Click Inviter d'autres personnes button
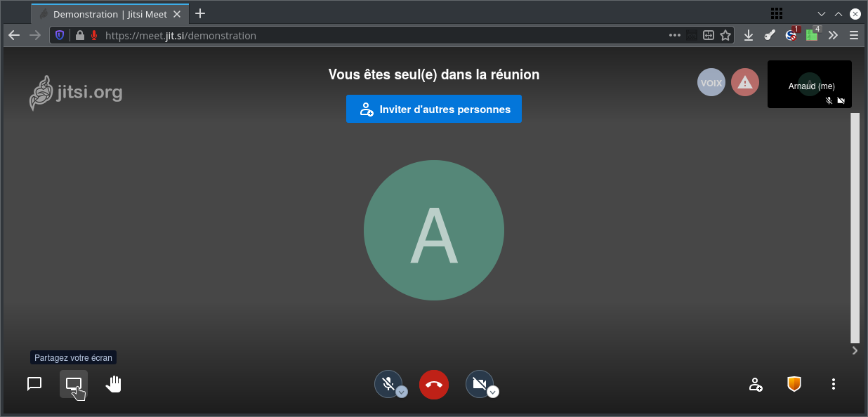The image size is (868, 417). (434, 109)
